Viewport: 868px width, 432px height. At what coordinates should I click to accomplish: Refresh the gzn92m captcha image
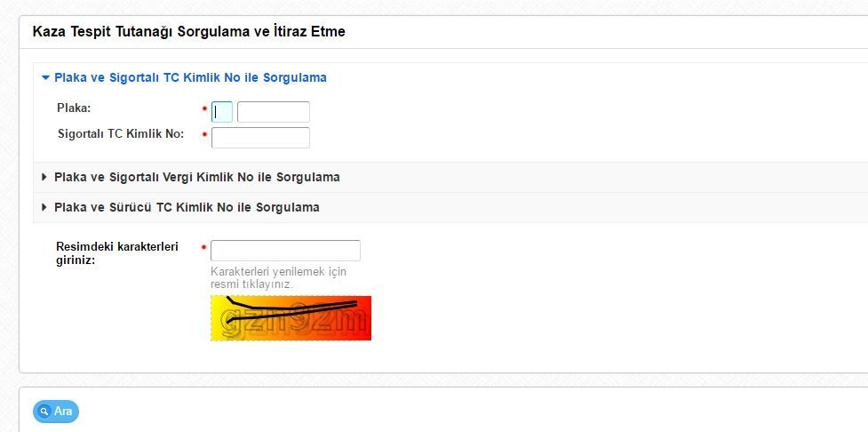(x=291, y=318)
